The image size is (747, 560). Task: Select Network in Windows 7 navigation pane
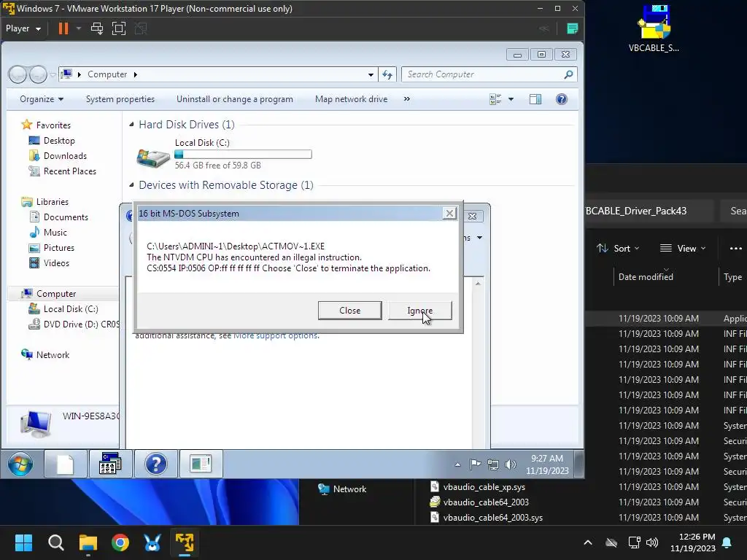pos(53,355)
